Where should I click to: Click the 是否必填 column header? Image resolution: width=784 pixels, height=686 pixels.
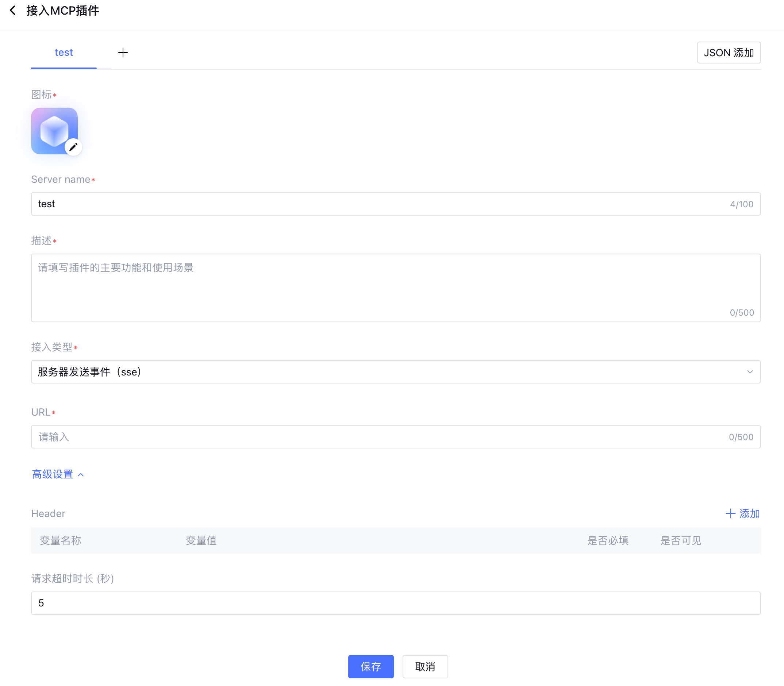pos(607,540)
